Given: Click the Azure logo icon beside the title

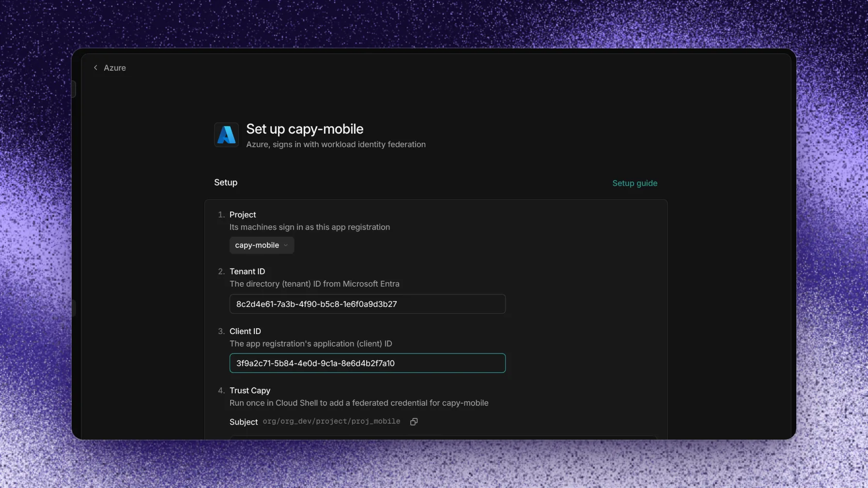Looking at the screenshot, I should (x=226, y=135).
